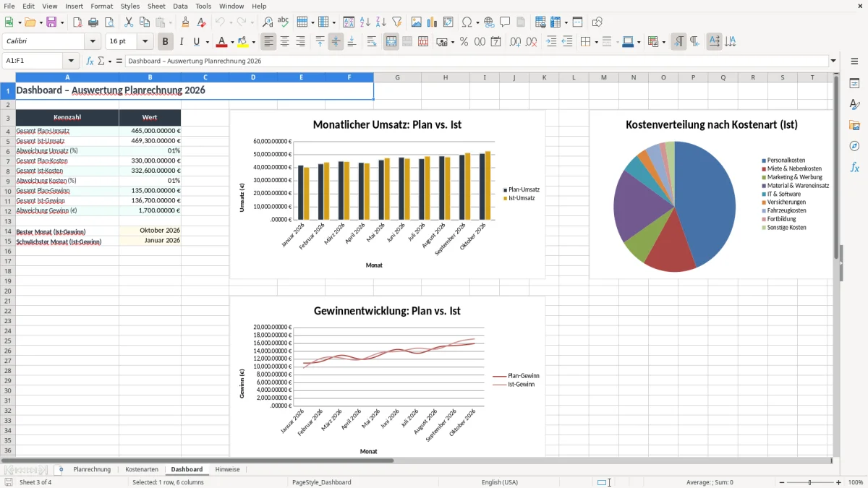Toggle Italic formatting

pyautogui.click(x=182, y=42)
